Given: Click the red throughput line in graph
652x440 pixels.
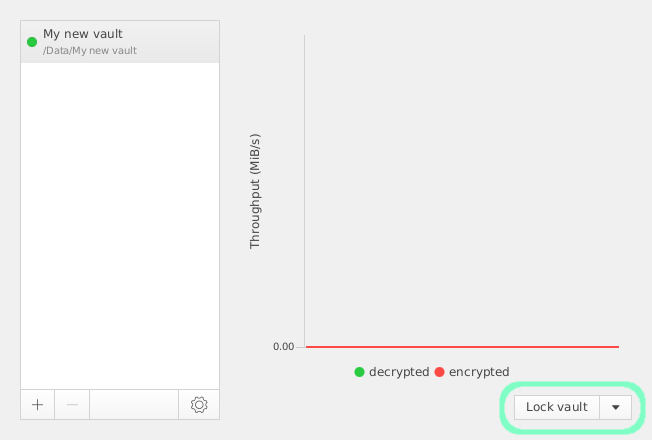Looking at the screenshot, I should (x=462, y=347).
